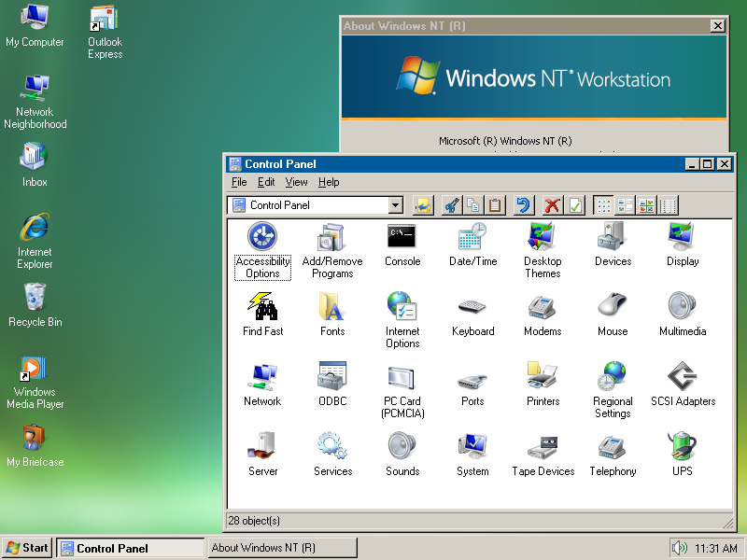747x560 pixels.
Task: Click the Undo toolbar button
Action: coord(524,205)
